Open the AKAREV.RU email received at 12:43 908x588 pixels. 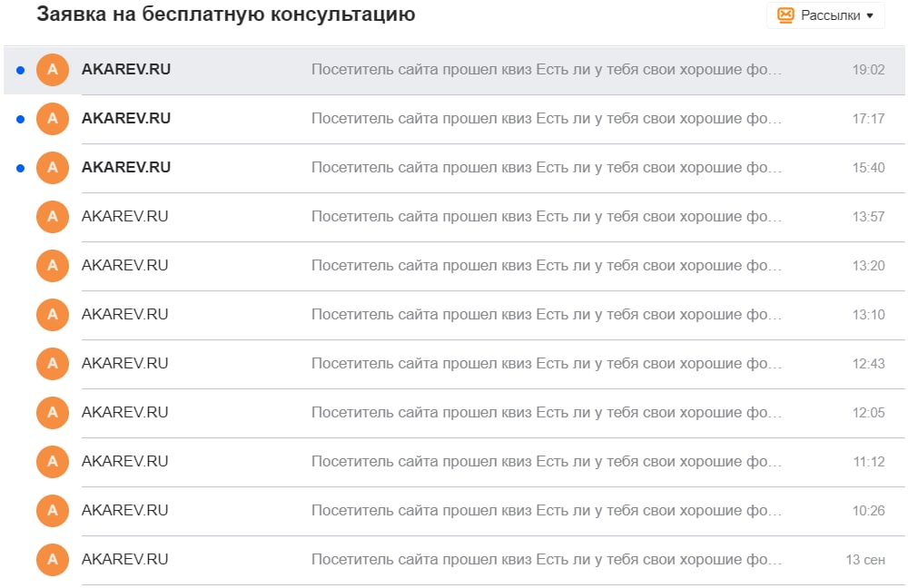[454, 363]
